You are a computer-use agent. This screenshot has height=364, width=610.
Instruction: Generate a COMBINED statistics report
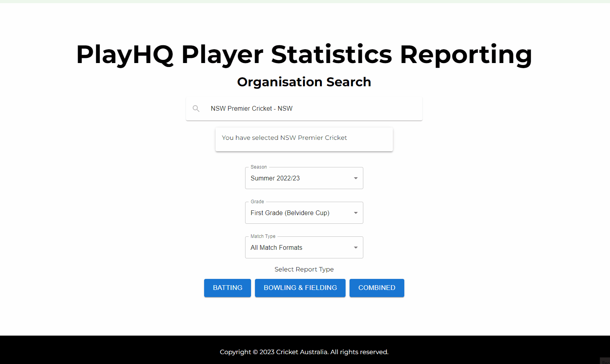coord(377,288)
